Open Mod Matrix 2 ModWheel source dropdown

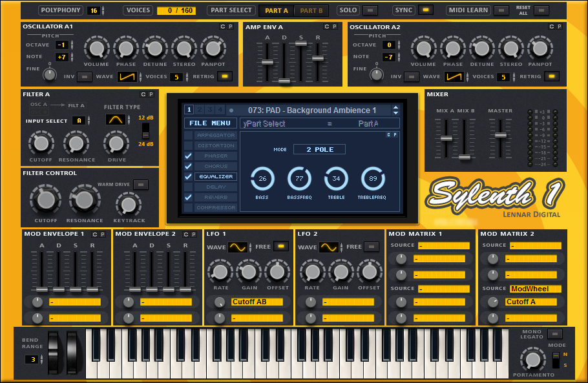536,289
